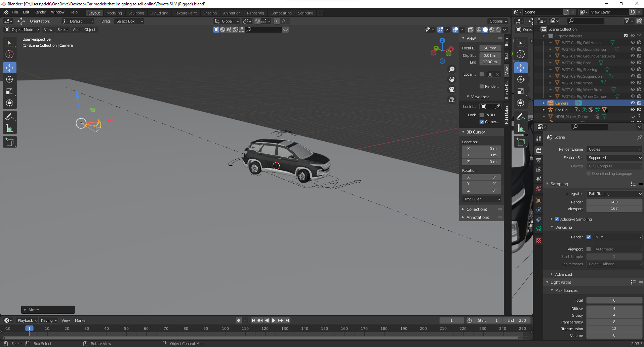644x347 pixels.
Task: Open the Shading workspace tab
Action: [210, 13]
